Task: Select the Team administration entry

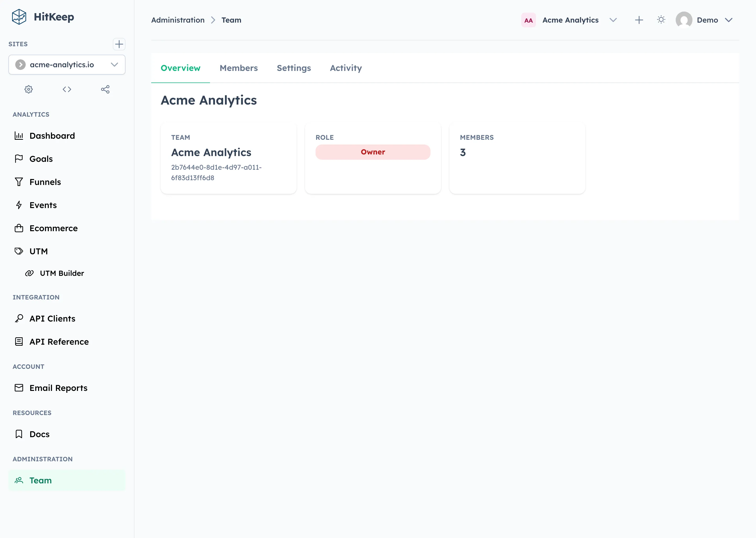Action: [40, 480]
